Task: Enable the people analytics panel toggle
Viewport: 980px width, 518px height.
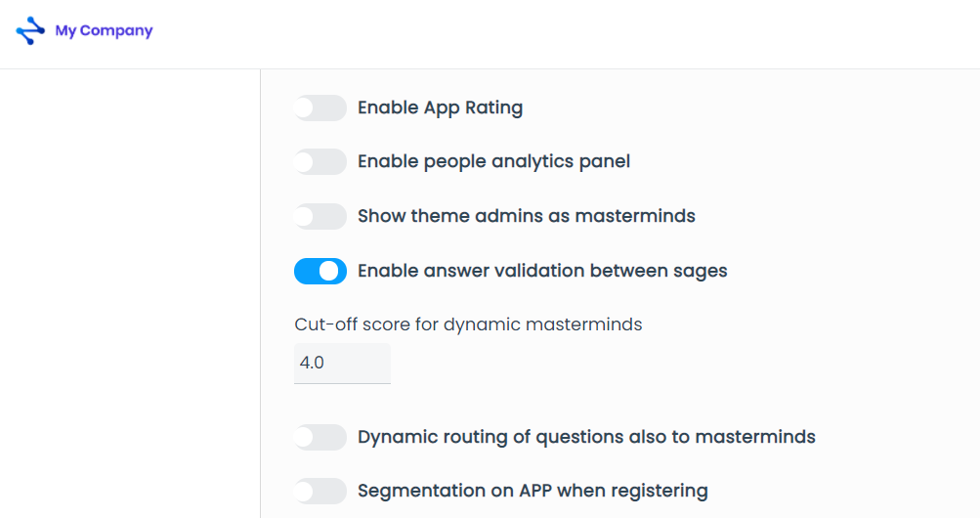Action: click(x=320, y=162)
